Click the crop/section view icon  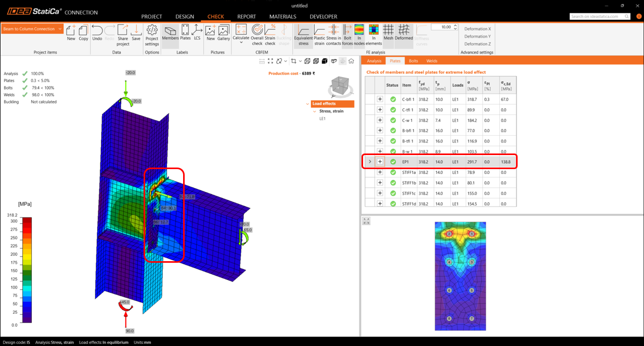[293, 61]
